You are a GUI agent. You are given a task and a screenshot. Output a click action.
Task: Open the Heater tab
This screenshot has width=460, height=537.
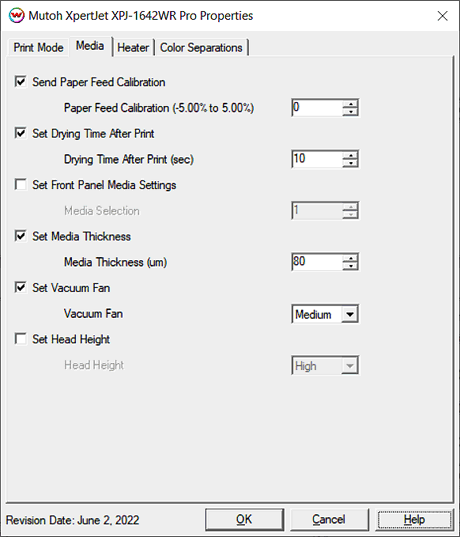tap(133, 47)
